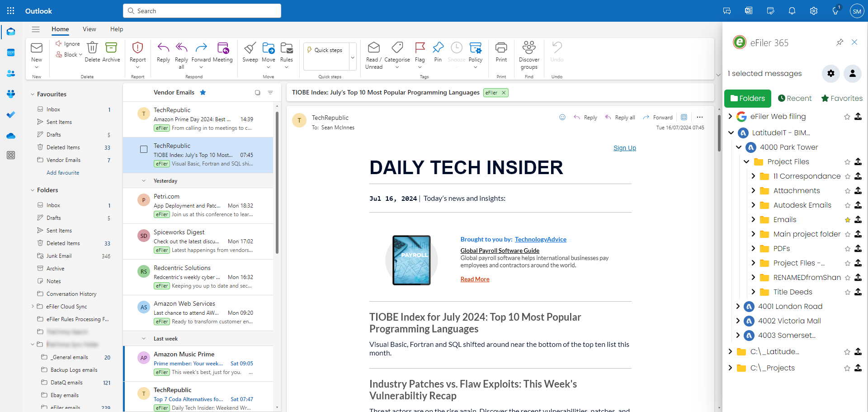
Task: Click Reply all in reading pane
Action: (620, 118)
